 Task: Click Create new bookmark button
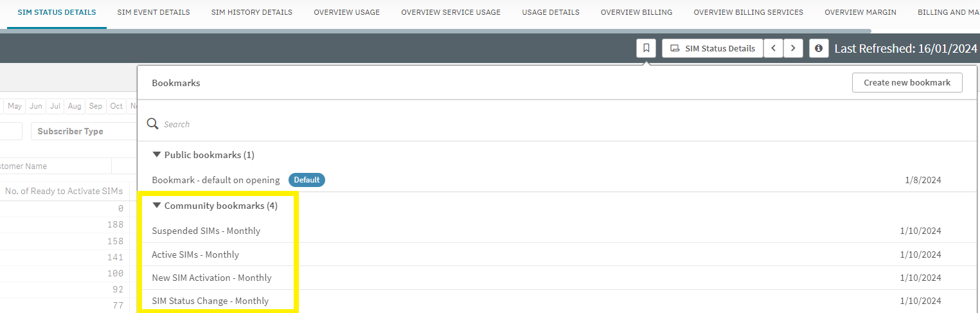[x=906, y=83]
